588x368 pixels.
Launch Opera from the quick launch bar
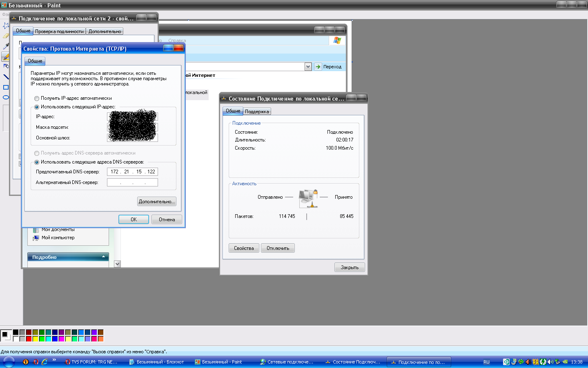36,362
